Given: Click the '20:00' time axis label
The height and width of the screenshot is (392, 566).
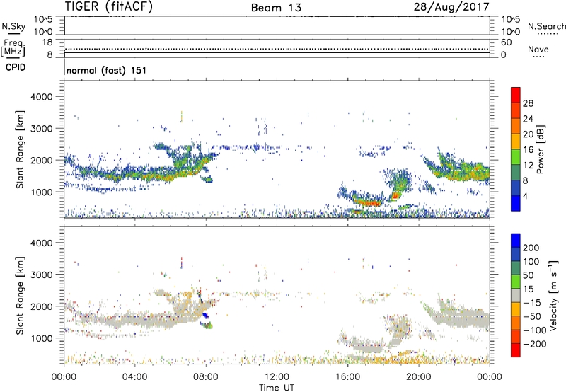Looking at the screenshot, I should tap(419, 377).
